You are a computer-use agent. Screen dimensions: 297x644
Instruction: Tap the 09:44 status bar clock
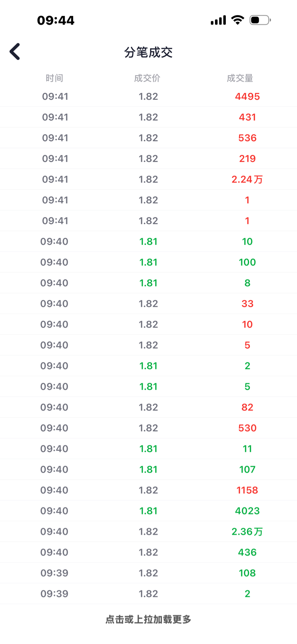[x=56, y=20]
